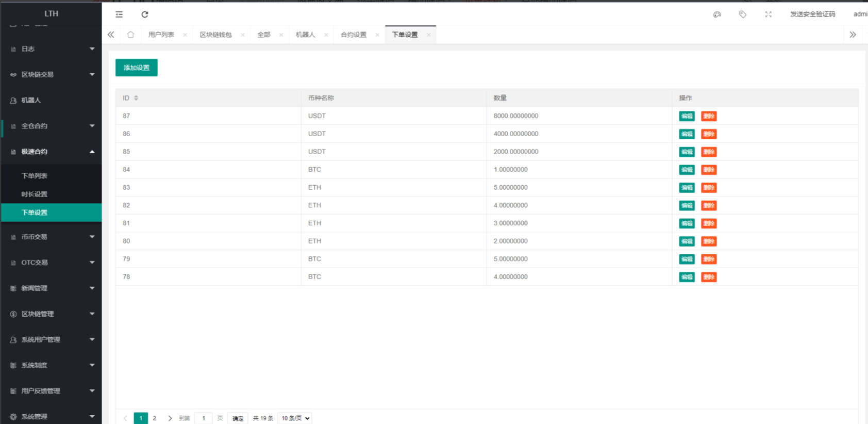Screen dimensions: 868x424
Task: Click the page number input field
Action: [x=204, y=418]
